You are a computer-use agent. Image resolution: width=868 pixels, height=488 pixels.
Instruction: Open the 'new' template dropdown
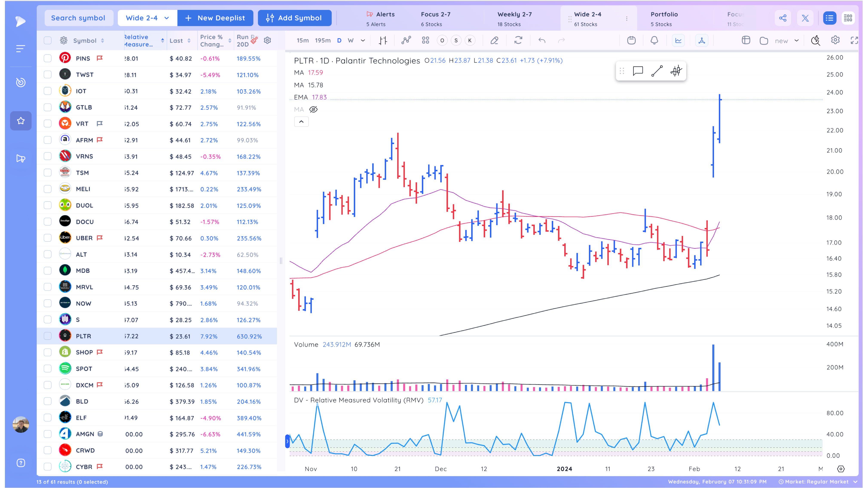coord(786,41)
